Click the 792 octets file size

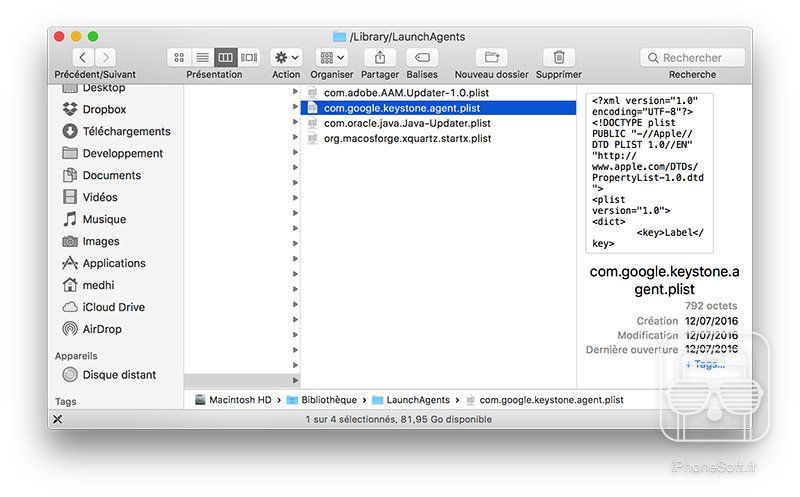pos(711,306)
